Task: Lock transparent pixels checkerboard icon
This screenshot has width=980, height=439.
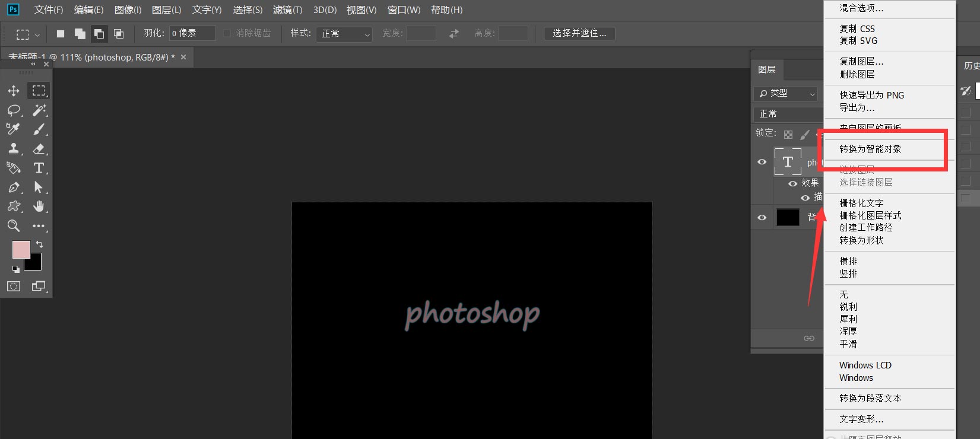Action: (788, 135)
